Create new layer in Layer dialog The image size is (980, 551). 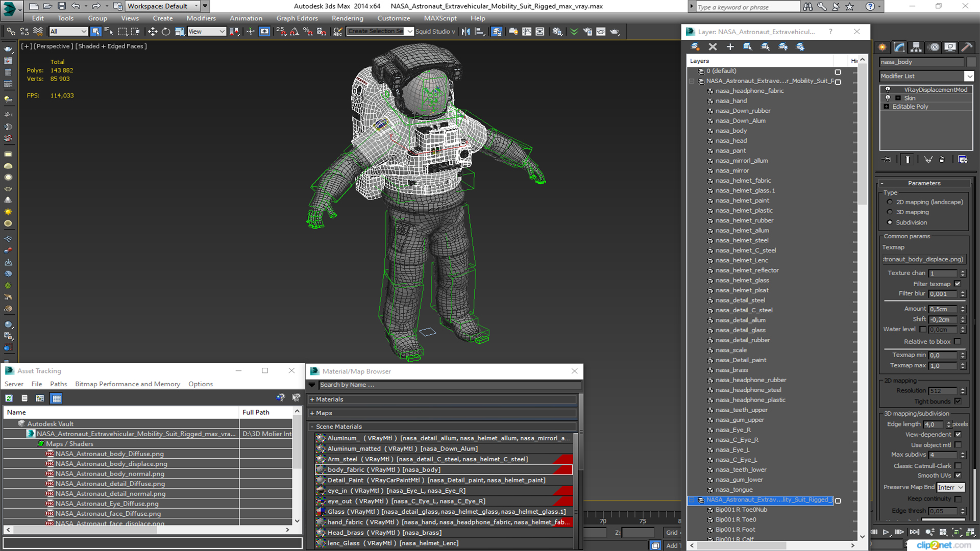tap(695, 47)
